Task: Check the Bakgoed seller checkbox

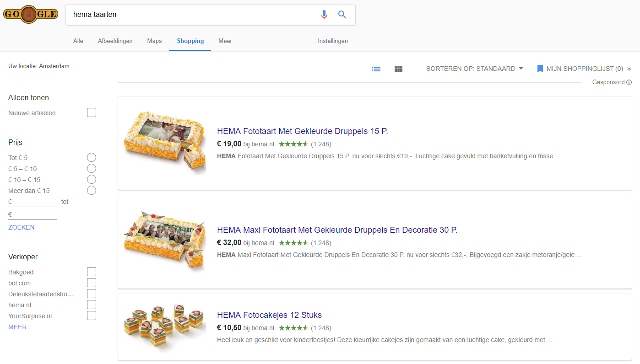Action: pyautogui.click(x=92, y=272)
